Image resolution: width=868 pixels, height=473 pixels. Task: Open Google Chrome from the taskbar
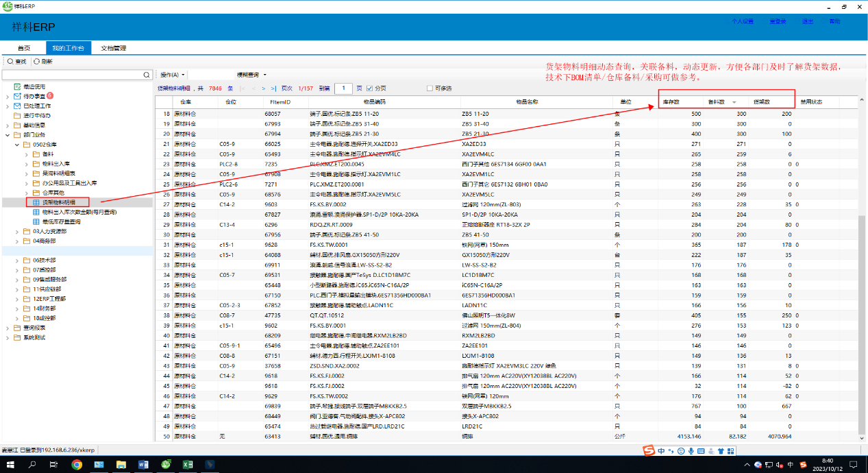[x=77, y=464]
